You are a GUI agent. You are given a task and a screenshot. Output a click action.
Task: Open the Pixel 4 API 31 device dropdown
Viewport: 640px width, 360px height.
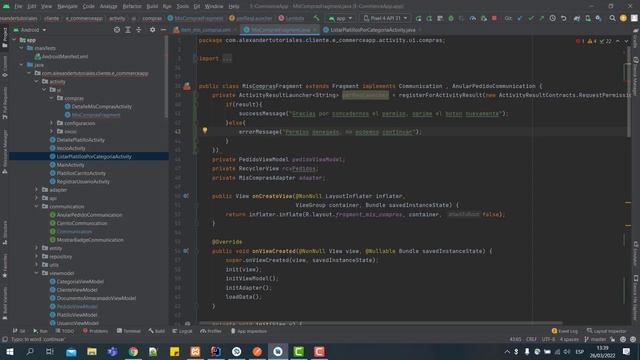385,18
